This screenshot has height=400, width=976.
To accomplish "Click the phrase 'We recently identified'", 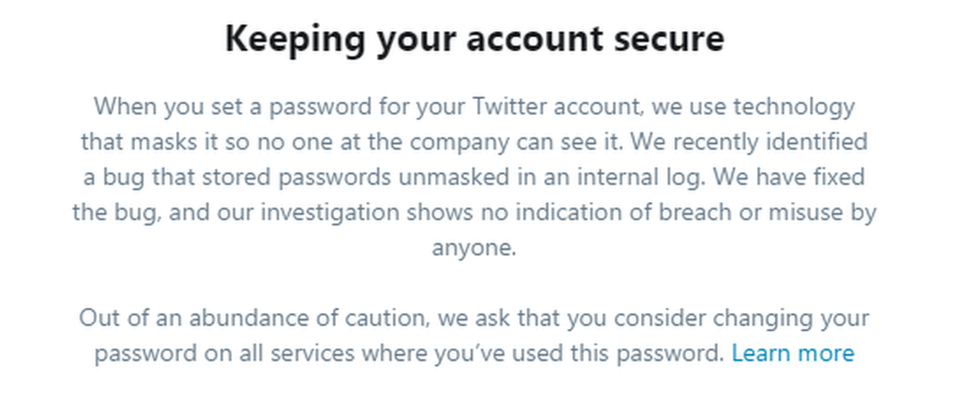I will coord(749,142).
